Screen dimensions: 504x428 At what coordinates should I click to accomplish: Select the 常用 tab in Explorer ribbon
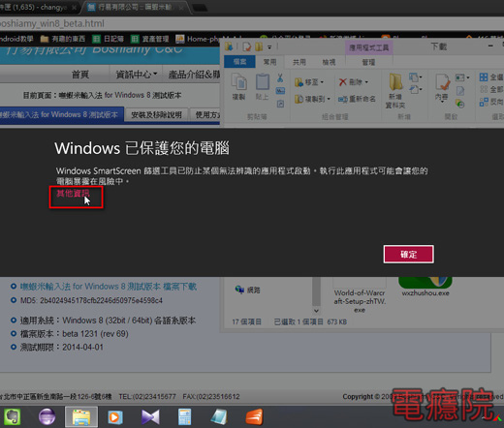point(269,62)
